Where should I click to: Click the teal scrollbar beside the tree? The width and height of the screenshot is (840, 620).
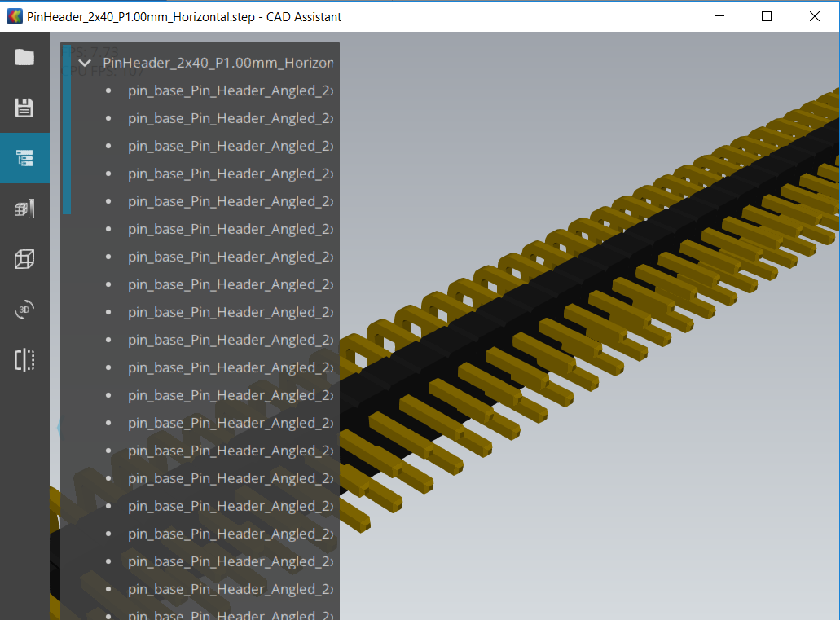pyautogui.click(x=67, y=130)
